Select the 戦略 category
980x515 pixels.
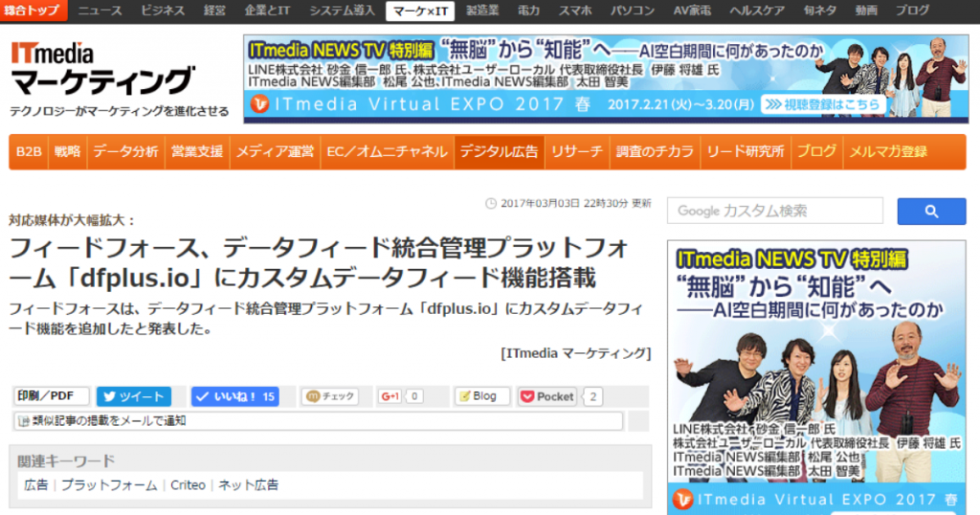68,152
